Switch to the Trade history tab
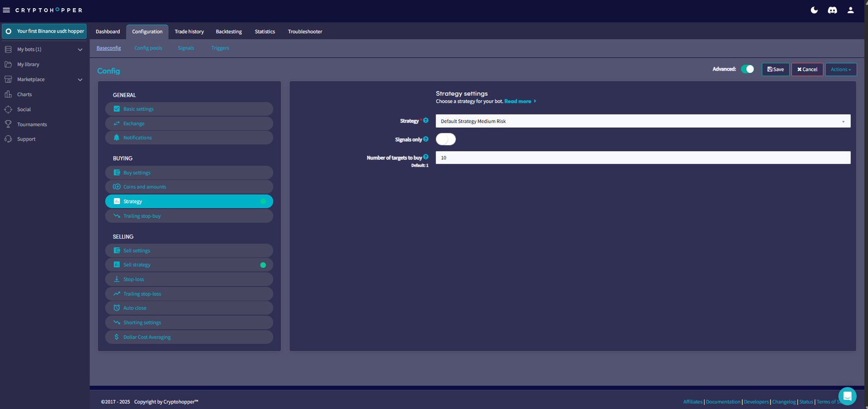Viewport: 868px width, 409px height. 189,31
